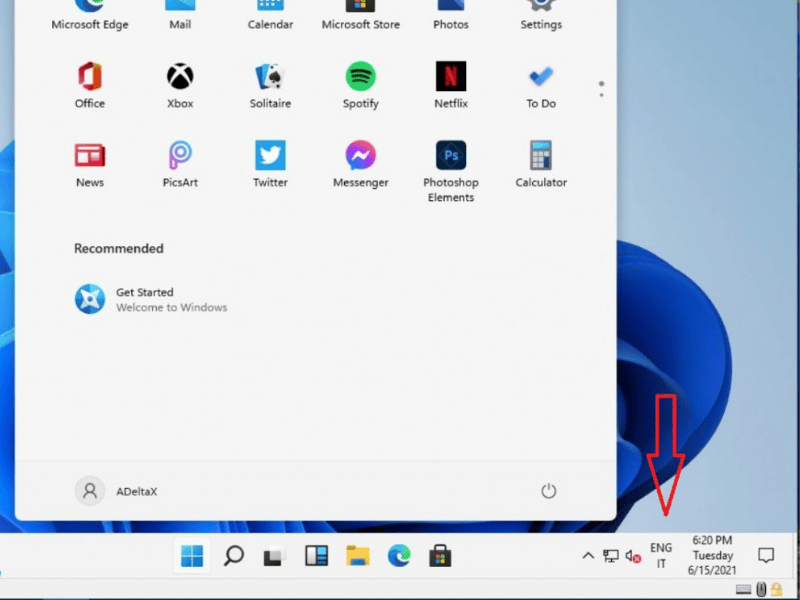Open the Office app icon
Screen dimensions: 800x600
coord(90,77)
